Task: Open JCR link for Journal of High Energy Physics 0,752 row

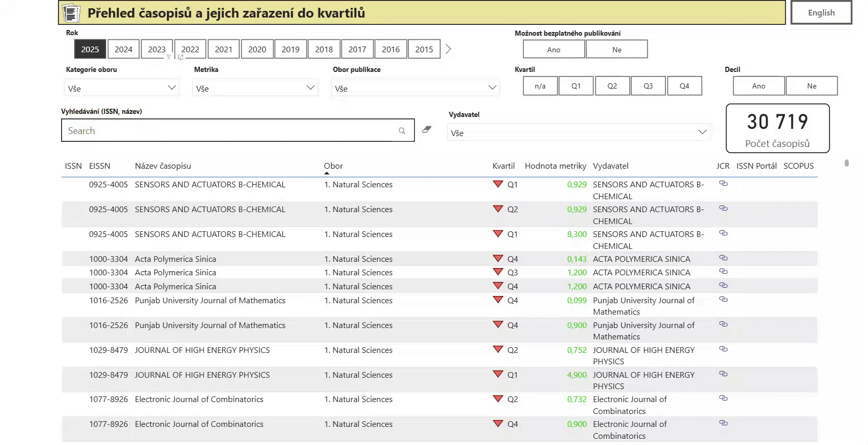Action: pos(724,349)
